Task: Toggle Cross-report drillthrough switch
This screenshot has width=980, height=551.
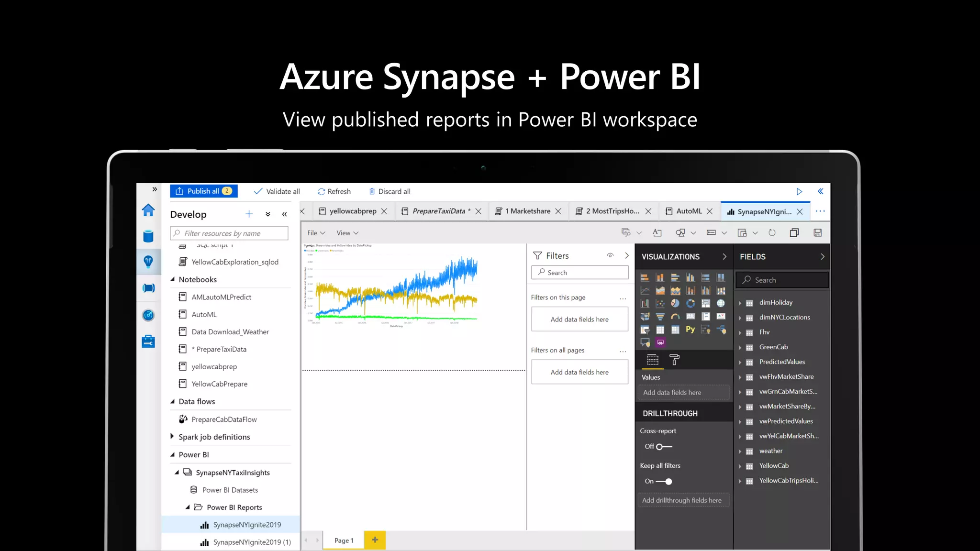Action: coord(664,447)
